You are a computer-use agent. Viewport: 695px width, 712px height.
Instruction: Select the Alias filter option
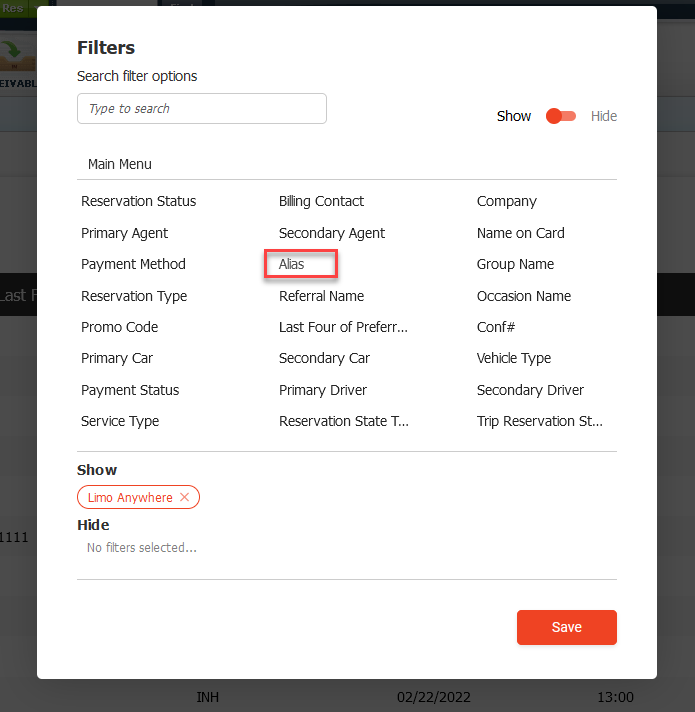[292, 264]
